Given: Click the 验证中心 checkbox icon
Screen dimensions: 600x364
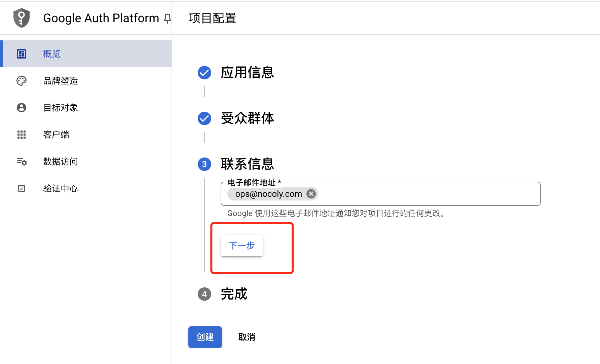Looking at the screenshot, I should [x=22, y=188].
